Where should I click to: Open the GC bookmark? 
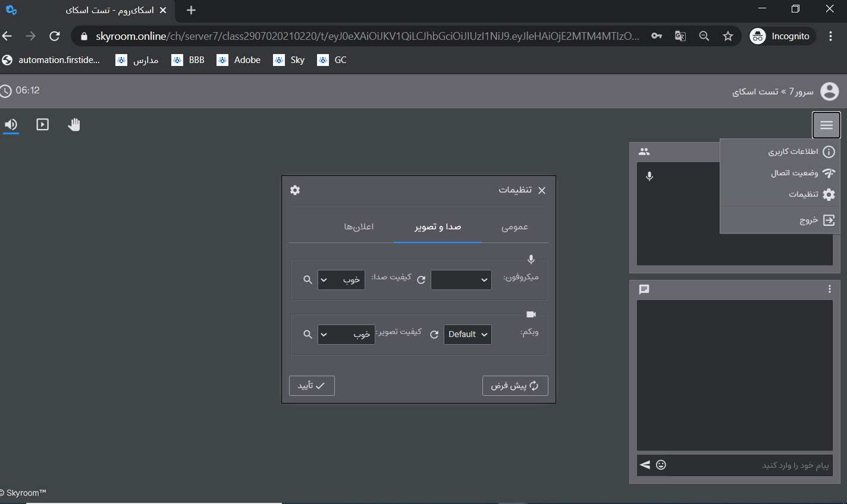pyautogui.click(x=332, y=60)
